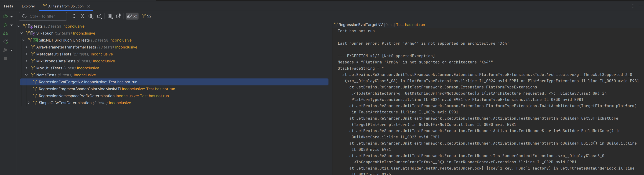
Task: Debug selected tests with bug icon
Action: [x=6, y=33]
